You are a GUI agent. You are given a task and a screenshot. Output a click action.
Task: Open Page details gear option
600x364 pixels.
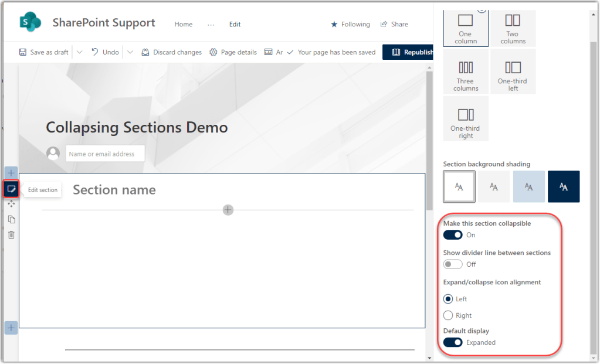[233, 52]
